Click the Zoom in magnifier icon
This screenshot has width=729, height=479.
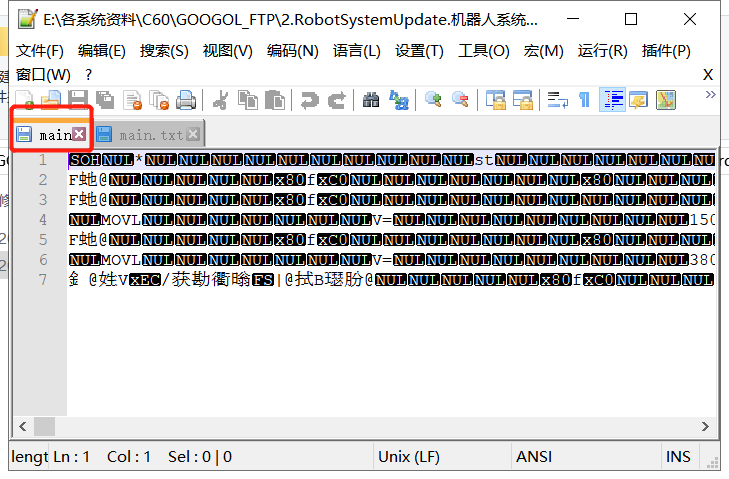[433, 100]
